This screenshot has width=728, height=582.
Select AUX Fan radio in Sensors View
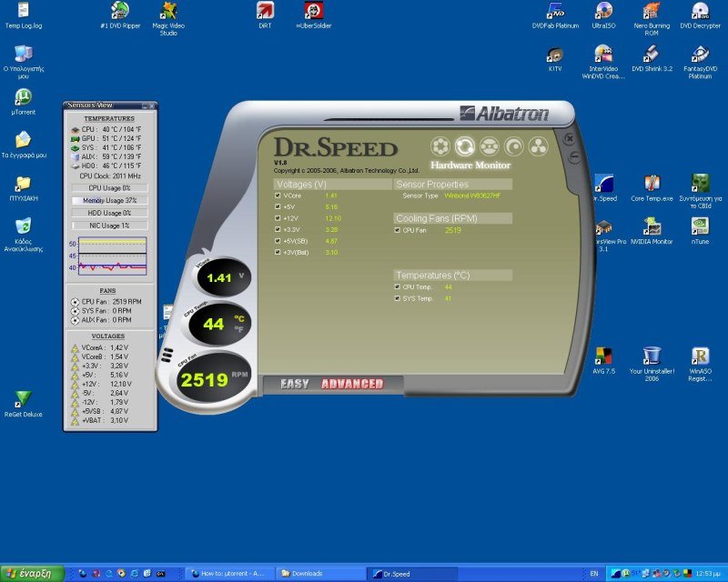tap(76, 320)
